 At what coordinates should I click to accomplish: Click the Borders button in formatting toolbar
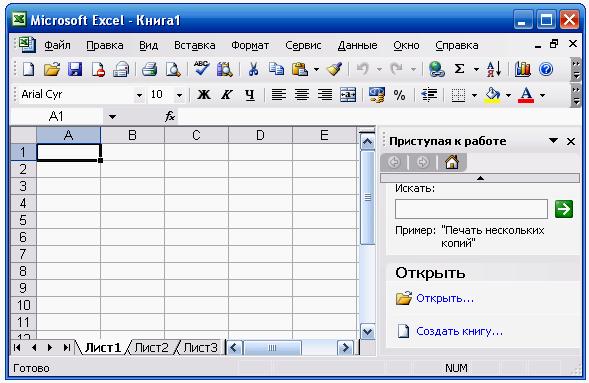458,95
